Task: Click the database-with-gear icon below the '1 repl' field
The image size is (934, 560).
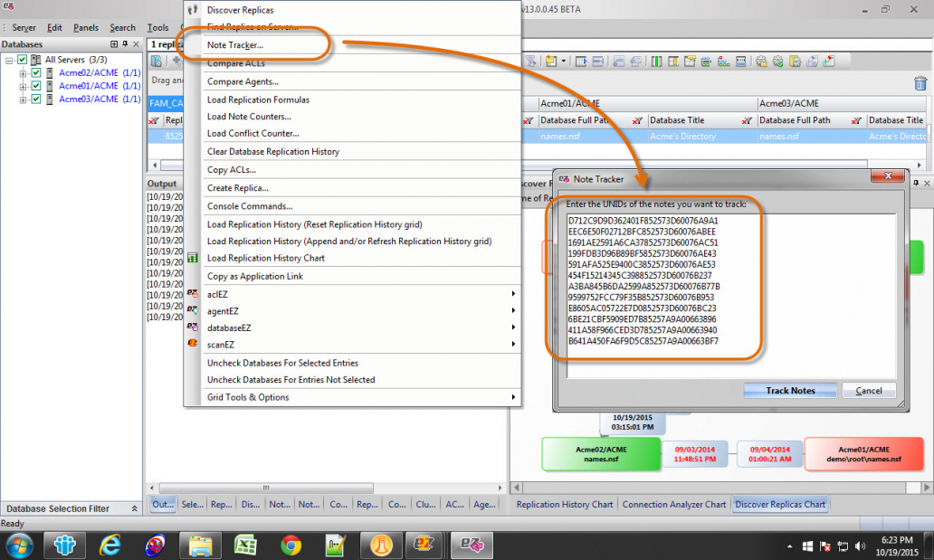Action: 157,62
